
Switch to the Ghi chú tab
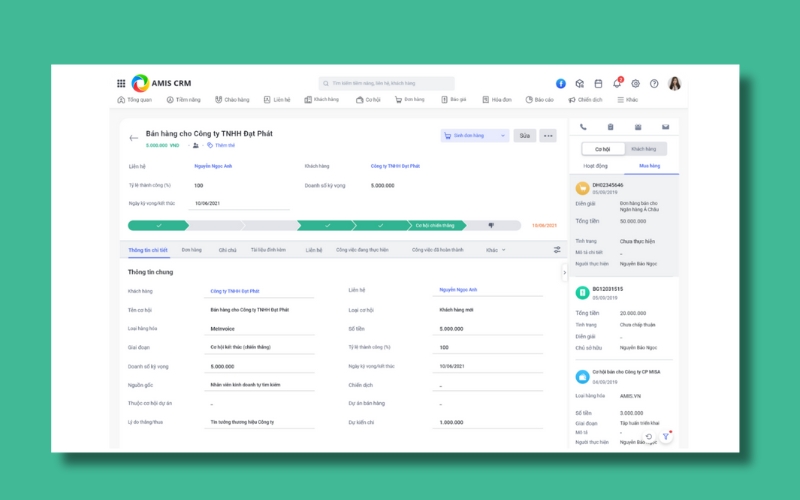(227, 250)
